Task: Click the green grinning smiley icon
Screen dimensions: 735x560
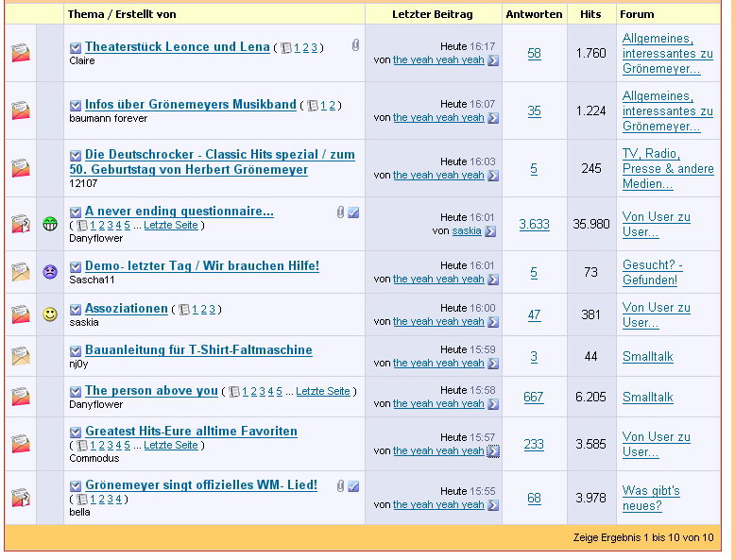Action: pyautogui.click(x=50, y=224)
